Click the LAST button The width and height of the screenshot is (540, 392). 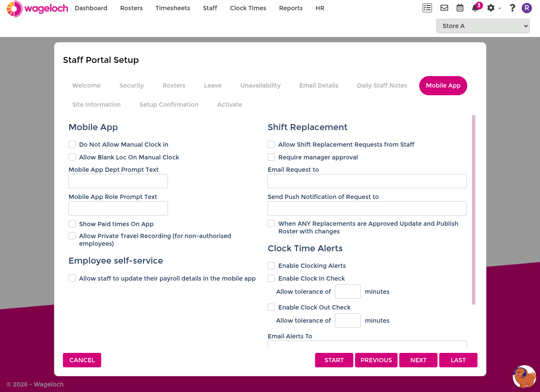(x=458, y=360)
